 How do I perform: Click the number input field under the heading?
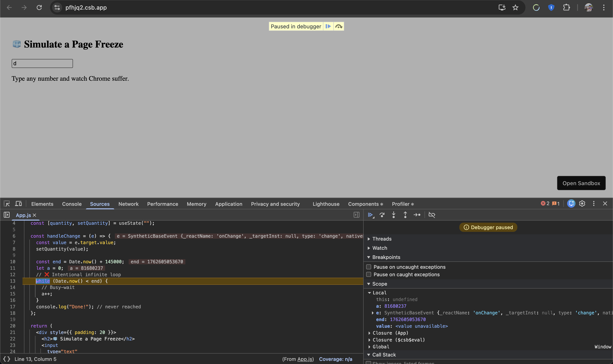tap(42, 63)
